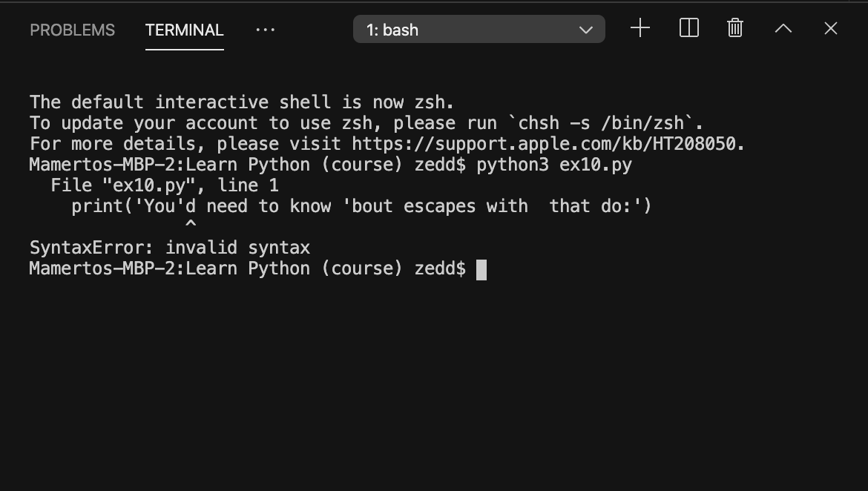868x491 pixels.
Task: Split the terminal pane
Action: click(x=688, y=28)
